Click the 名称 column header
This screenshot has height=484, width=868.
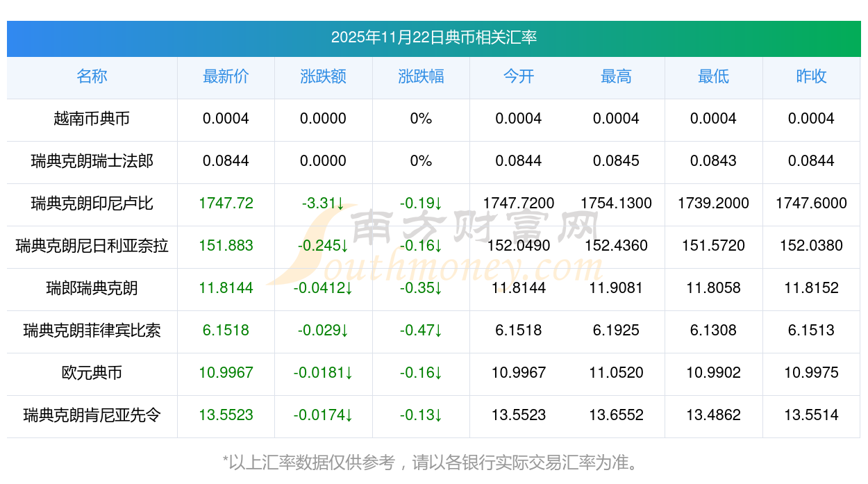point(92,76)
